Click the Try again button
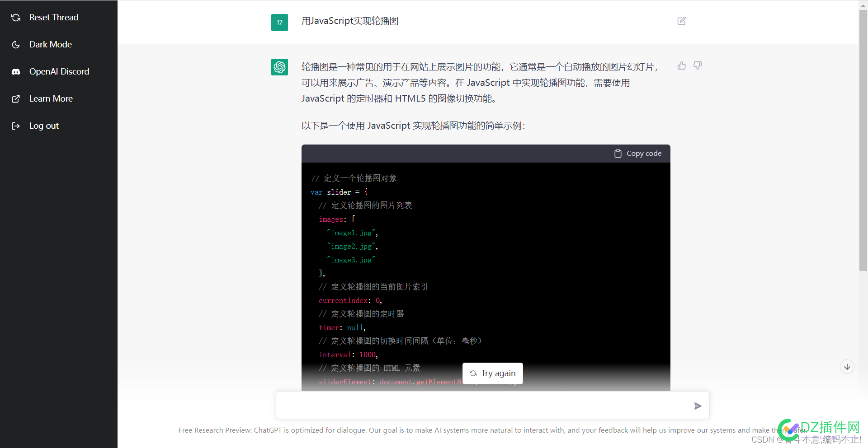The width and height of the screenshot is (868, 448). [x=493, y=373]
